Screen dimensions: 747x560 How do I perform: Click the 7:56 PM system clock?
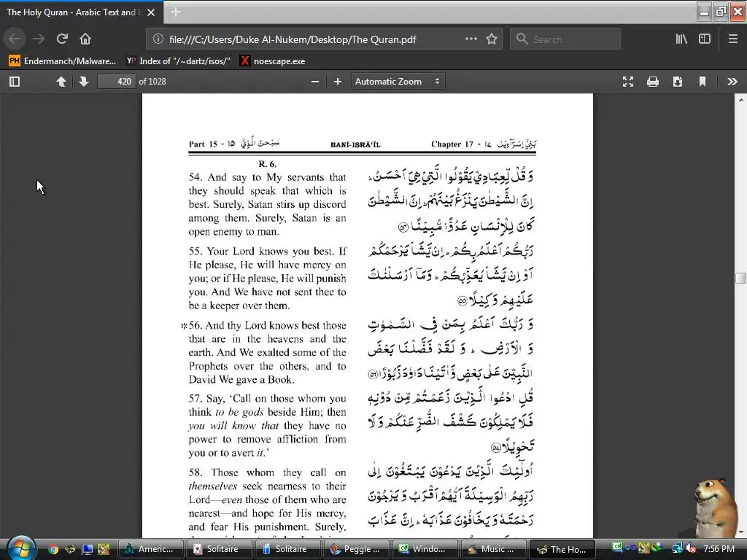click(719, 549)
